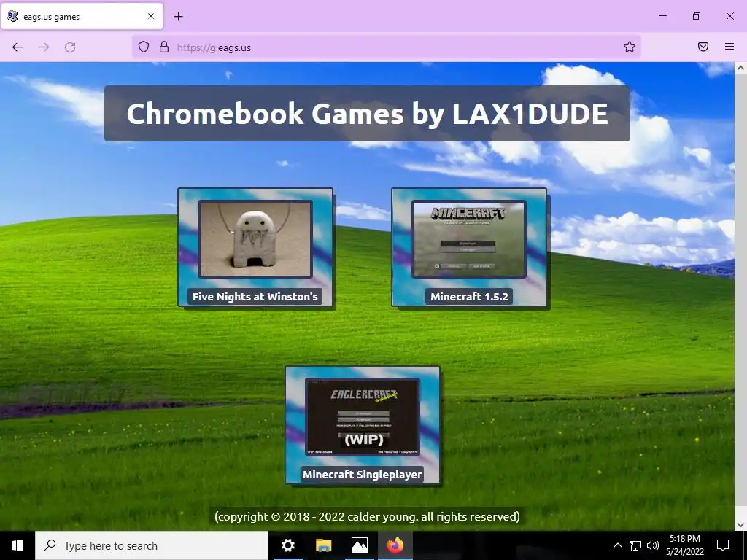Minimize the Firefox window

(662, 16)
